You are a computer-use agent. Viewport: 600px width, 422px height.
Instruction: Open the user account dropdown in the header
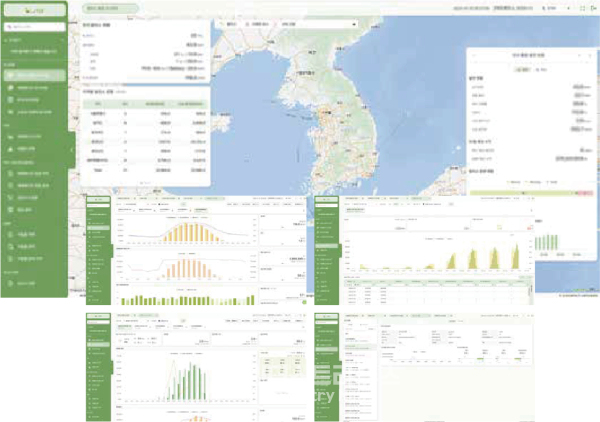tap(556, 8)
